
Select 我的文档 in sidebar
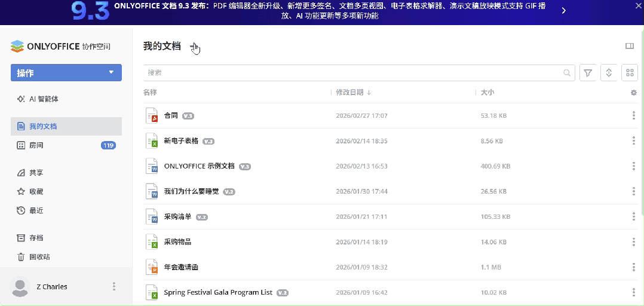click(66, 126)
